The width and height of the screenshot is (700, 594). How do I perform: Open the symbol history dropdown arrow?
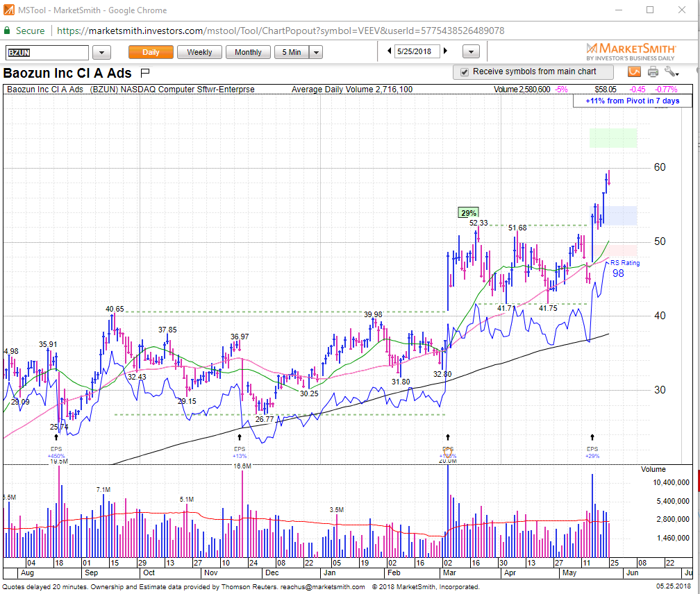pyautogui.click(x=101, y=53)
